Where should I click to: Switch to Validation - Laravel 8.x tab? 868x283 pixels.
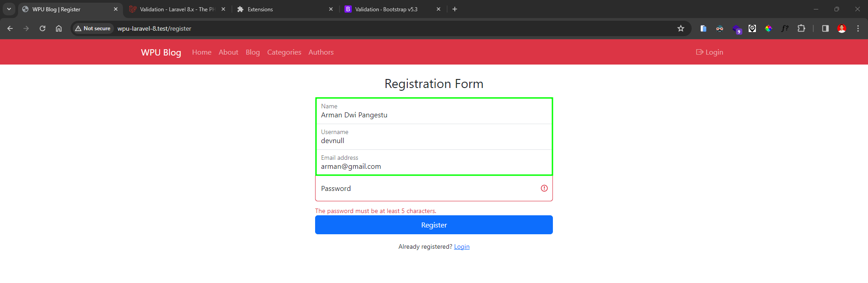pyautogui.click(x=177, y=9)
